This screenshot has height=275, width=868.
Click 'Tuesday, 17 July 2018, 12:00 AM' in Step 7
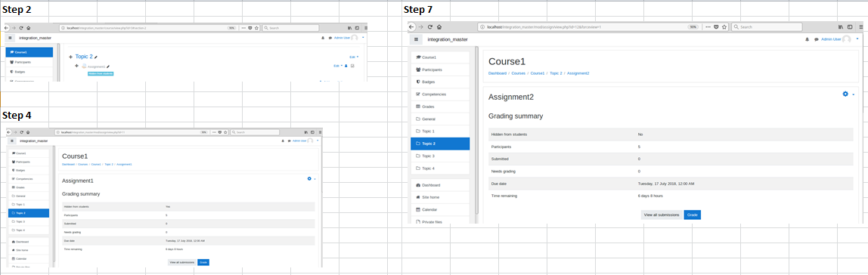666,183
